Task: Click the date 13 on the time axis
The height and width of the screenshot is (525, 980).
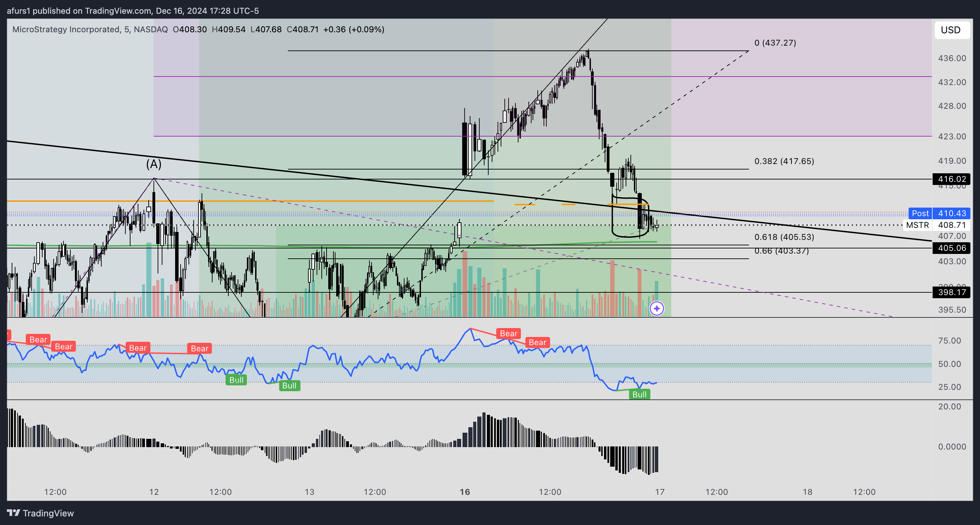Action: 309,492
